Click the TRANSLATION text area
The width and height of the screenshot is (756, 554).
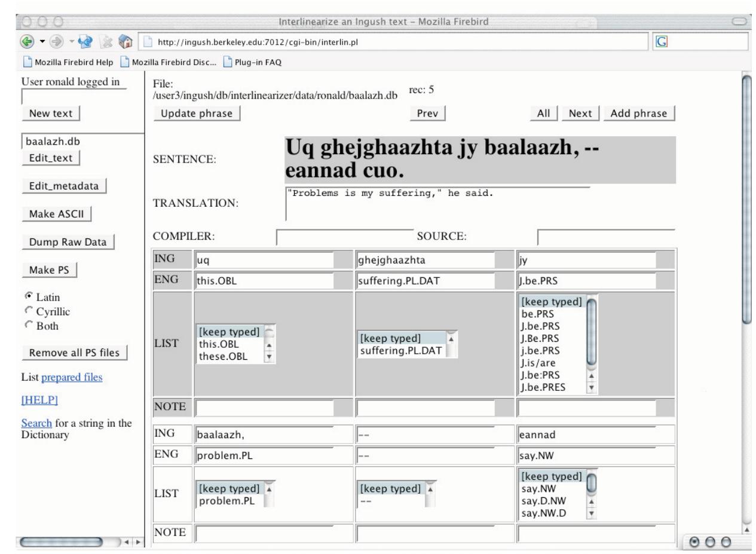(x=437, y=203)
